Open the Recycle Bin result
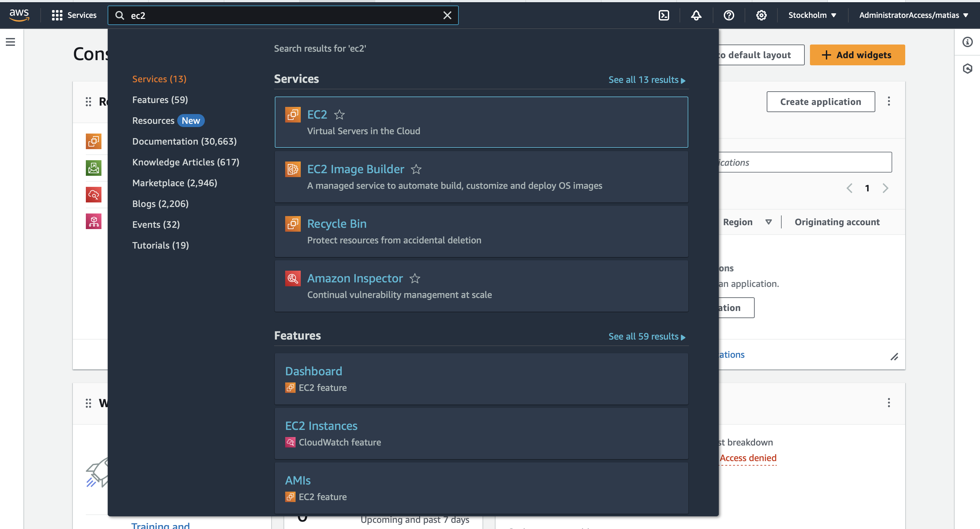The image size is (980, 529). 481,231
